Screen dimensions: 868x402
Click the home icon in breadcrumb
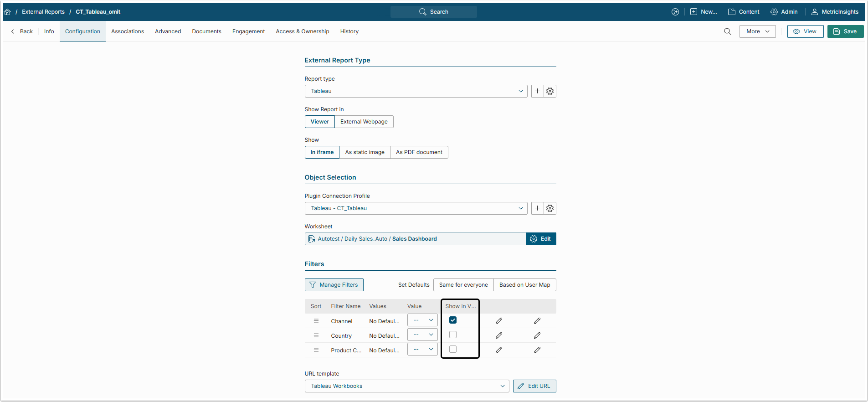click(7, 12)
